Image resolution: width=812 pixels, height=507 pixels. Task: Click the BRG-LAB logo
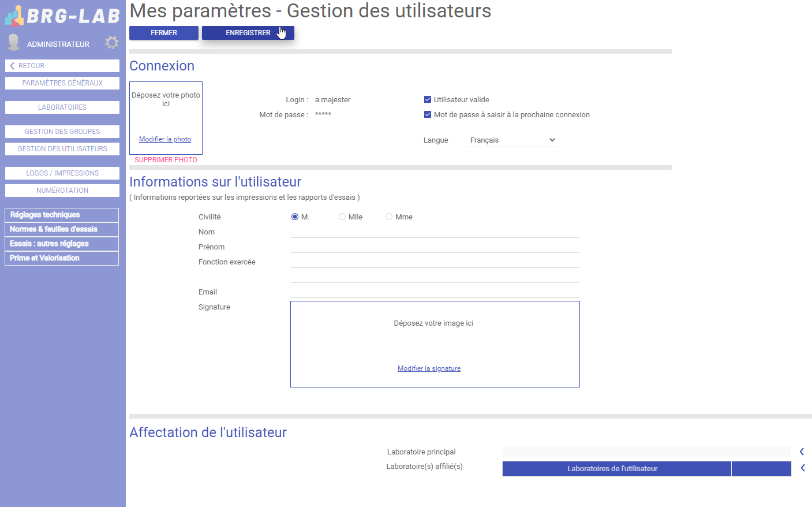click(x=62, y=16)
